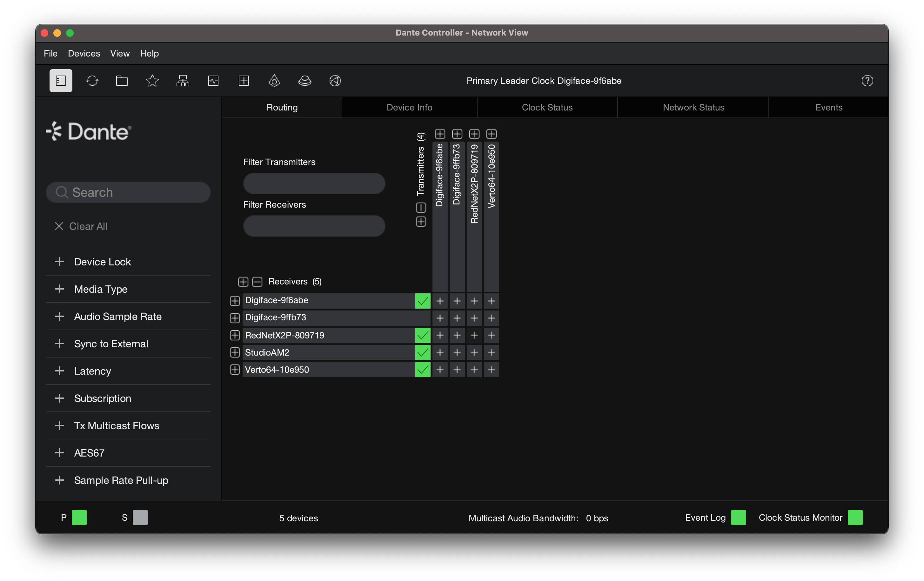Viewport: 924px width, 581px height.
Task: Switch to the Device Info tab
Action: click(409, 107)
